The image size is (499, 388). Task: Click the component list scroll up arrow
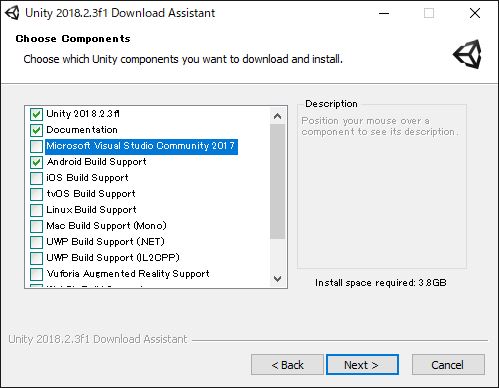point(277,116)
